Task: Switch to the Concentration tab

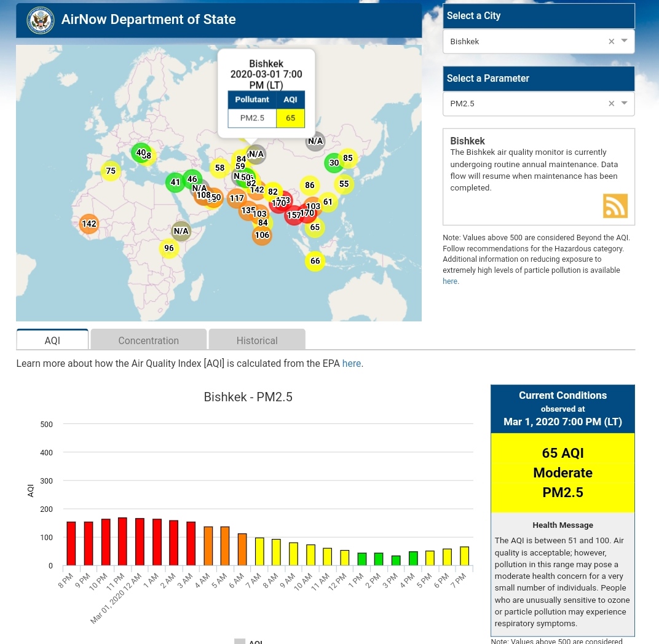Action: (x=148, y=340)
